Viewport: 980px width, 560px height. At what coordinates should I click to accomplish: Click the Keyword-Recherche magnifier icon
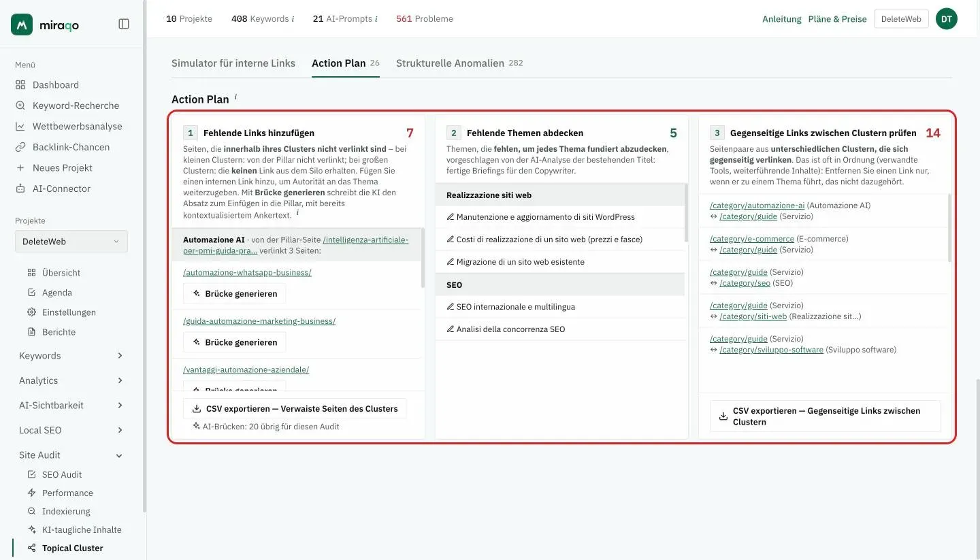(20, 105)
